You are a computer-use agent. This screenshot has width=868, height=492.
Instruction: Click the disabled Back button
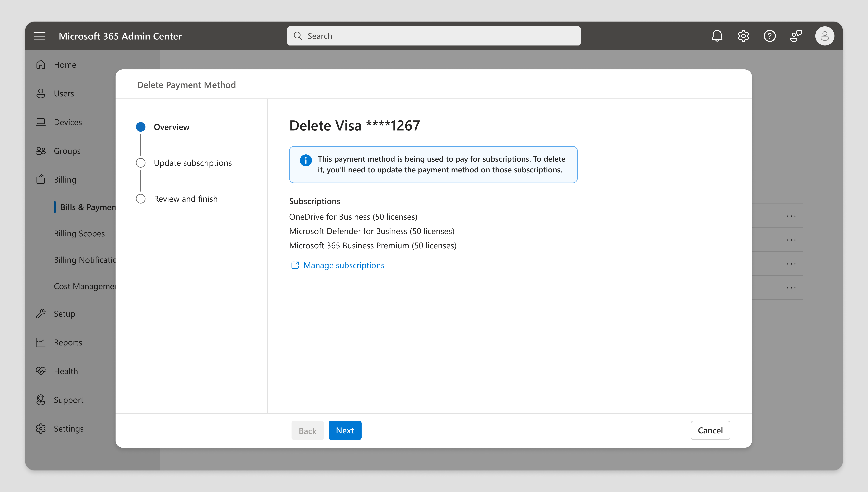click(x=307, y=430)
